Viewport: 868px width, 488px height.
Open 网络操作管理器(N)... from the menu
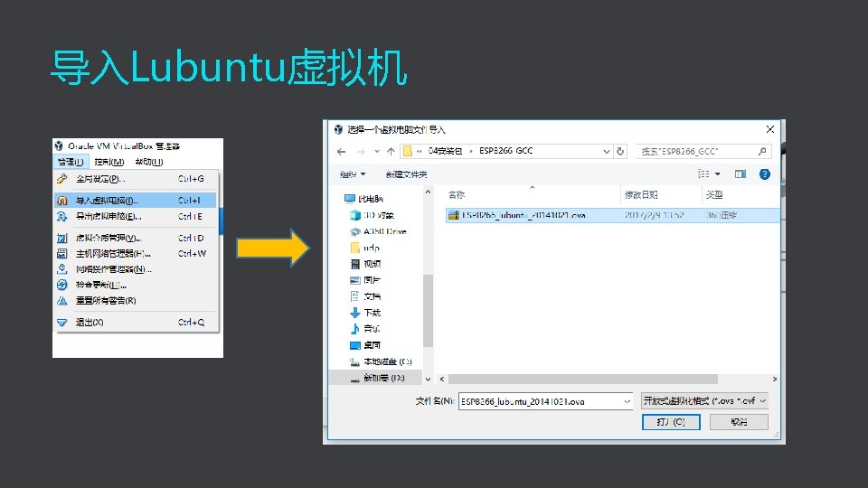[x=136, y=269]
